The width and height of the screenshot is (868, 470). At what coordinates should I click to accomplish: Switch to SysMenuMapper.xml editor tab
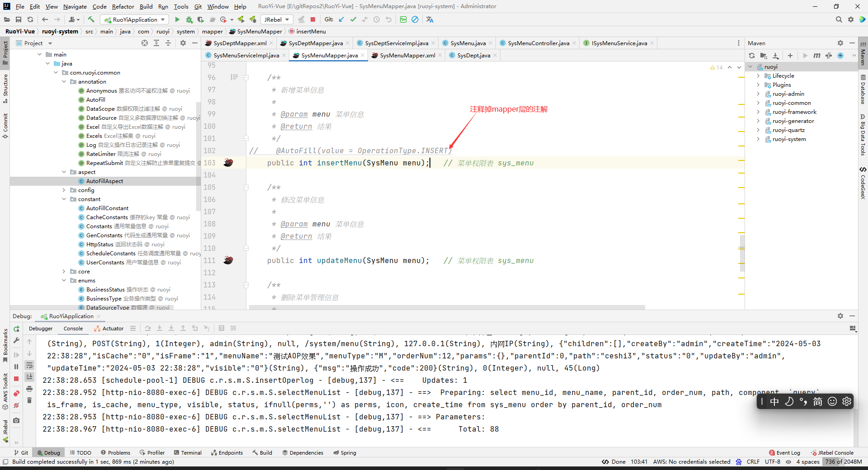[407, 55]
